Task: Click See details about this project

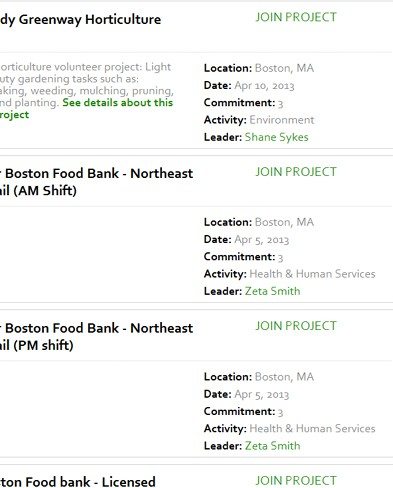Action: tap(86, 108)
